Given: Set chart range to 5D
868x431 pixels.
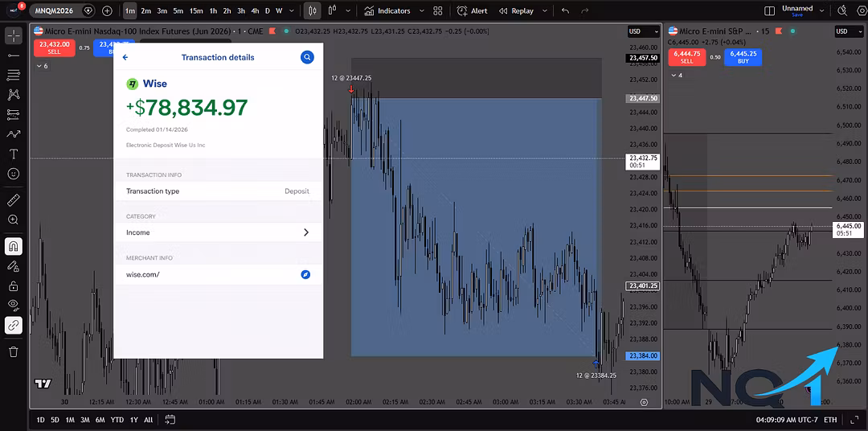Looking at the screenshot, I should coord(55,420).
